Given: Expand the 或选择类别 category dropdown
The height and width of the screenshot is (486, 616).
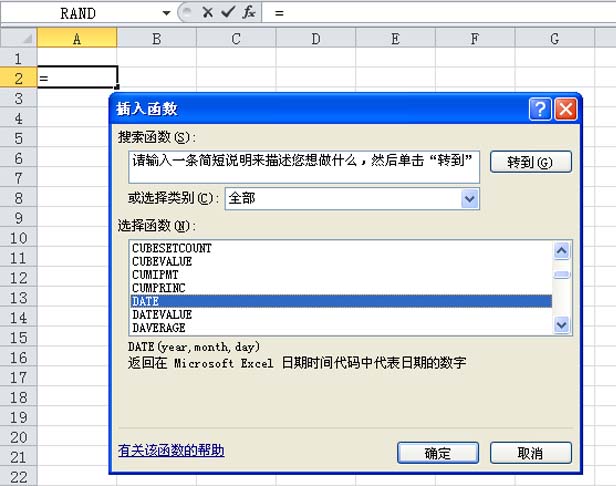Looking at the screenshot, I should pos(470,198).
